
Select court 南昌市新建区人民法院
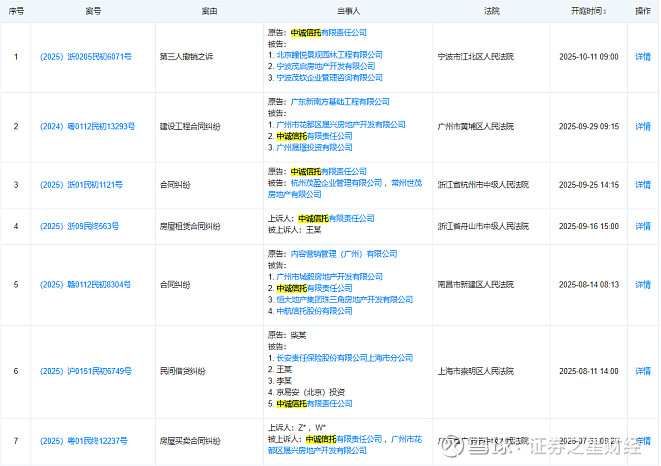point(476,285)
